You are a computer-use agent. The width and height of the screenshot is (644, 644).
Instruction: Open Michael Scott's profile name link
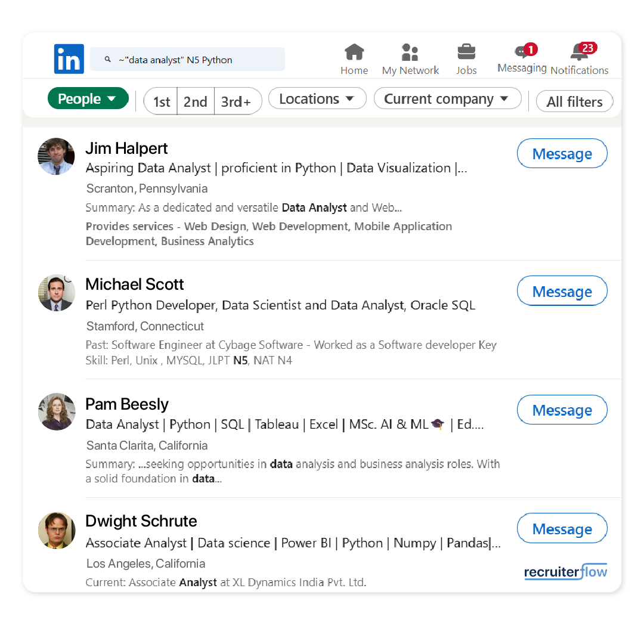[135, 284]
